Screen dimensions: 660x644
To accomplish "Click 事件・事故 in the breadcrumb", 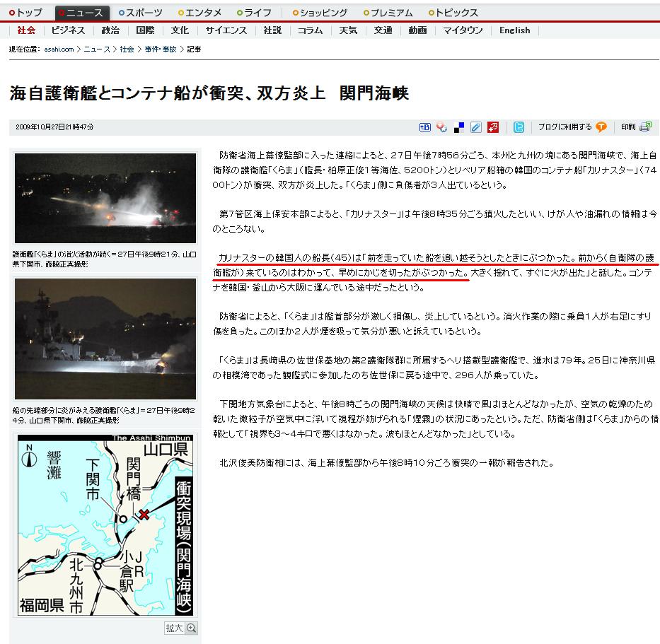I will click(x=161, y=49).
